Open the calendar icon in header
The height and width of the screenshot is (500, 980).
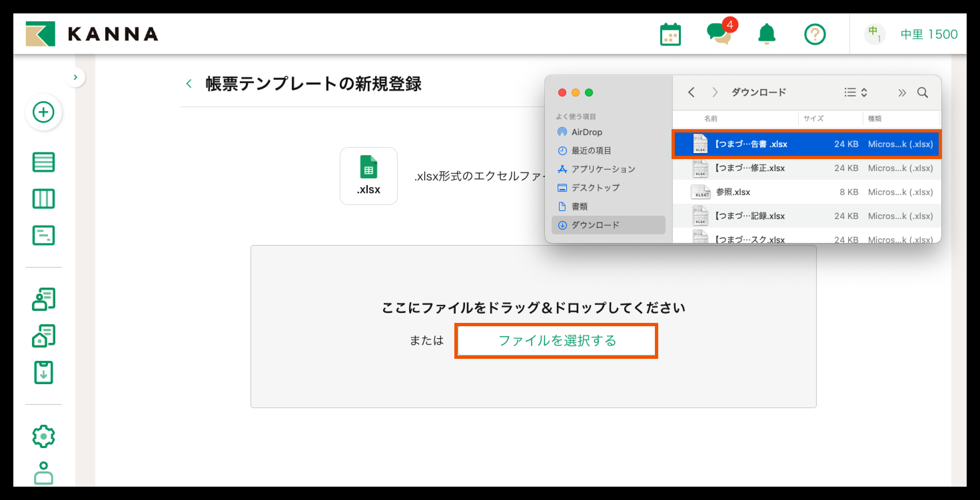coord(670,35)
